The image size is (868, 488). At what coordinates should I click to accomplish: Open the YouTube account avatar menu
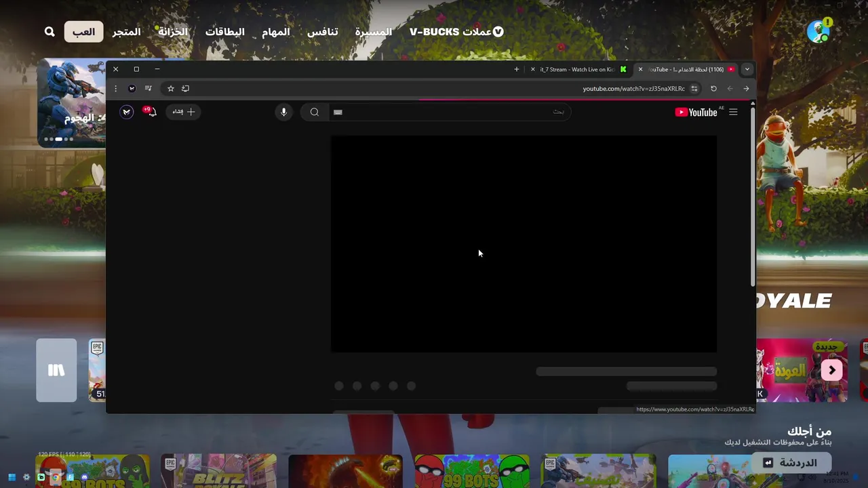(x=127, y=112)
